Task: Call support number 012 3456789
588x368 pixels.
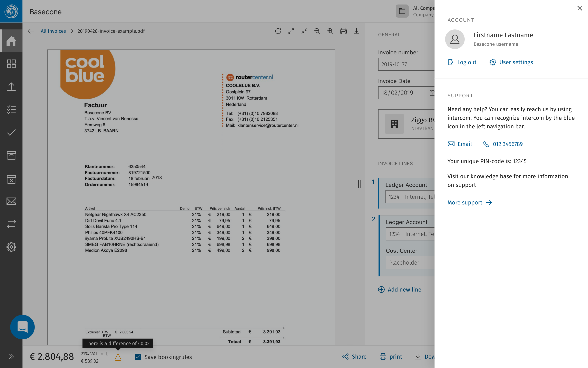Action: [x=503, y=144]
